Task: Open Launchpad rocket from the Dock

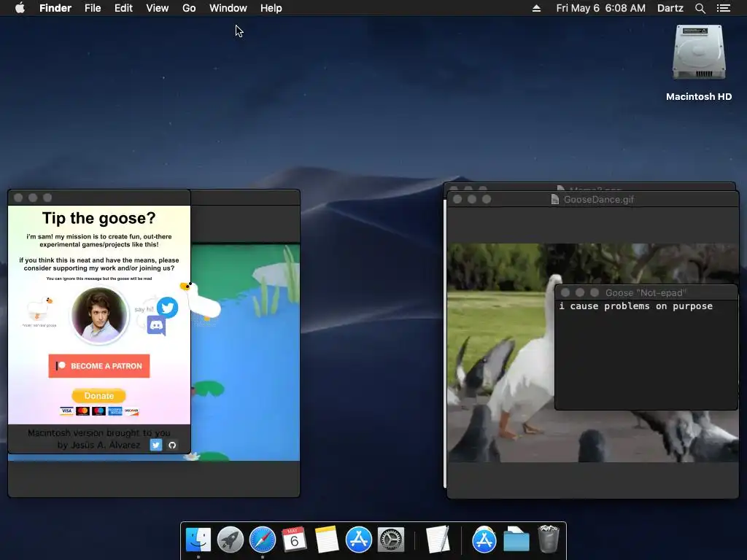Action: pos(230,540)
